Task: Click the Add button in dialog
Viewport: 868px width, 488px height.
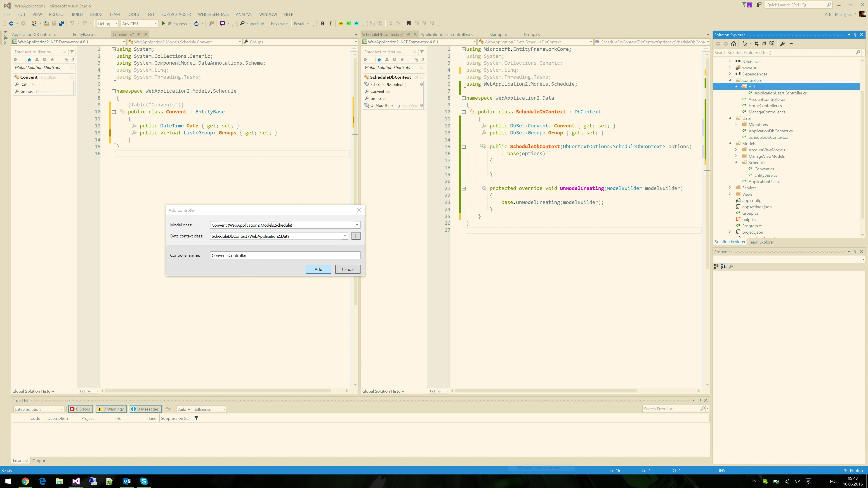Action: click(x=318, y=270)
